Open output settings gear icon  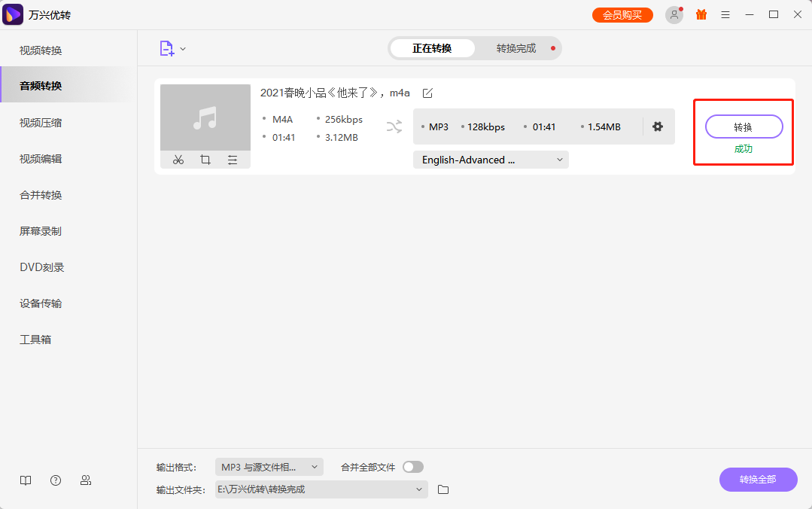tap(658, 126)
